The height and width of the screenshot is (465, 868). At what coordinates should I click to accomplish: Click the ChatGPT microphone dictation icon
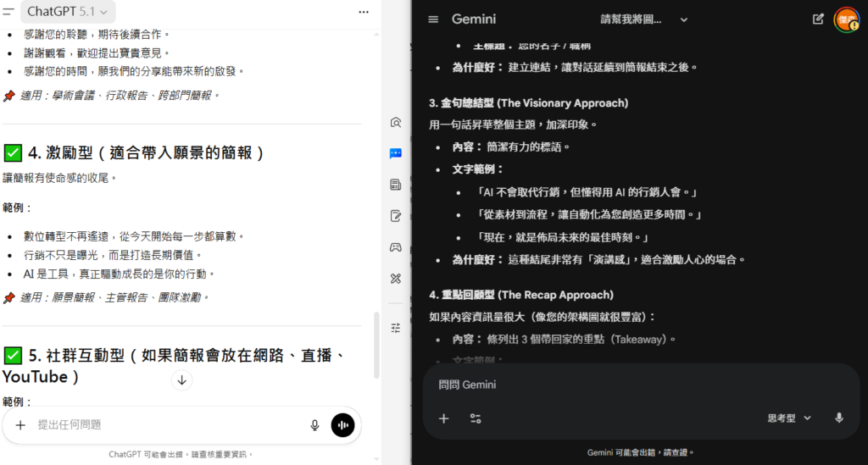[x=314, y=425]
